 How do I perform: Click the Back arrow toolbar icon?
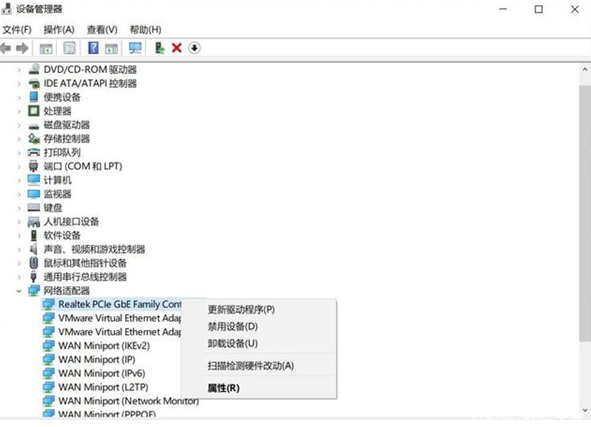(x=6, y=48)
